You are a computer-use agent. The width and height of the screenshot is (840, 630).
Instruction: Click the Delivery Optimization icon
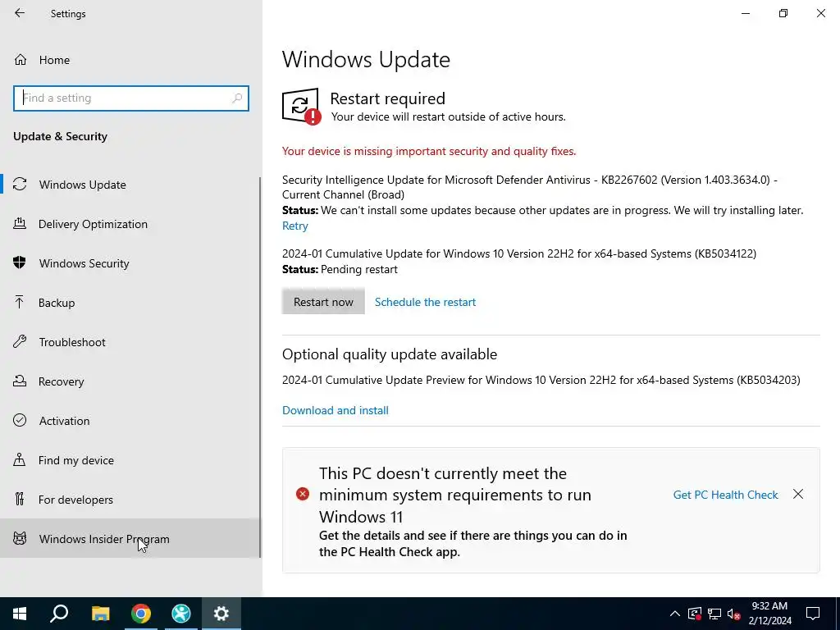click(x=20, y=223)
